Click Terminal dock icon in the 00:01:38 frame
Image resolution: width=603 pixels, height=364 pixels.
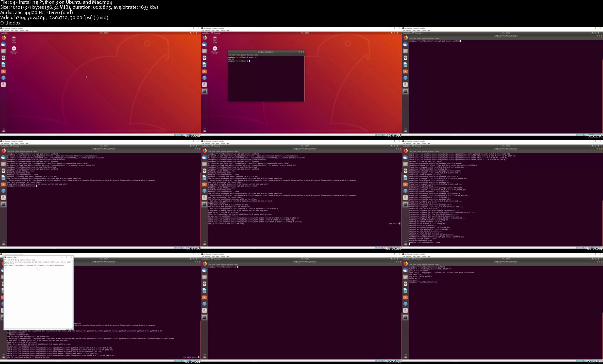point(204,91)
